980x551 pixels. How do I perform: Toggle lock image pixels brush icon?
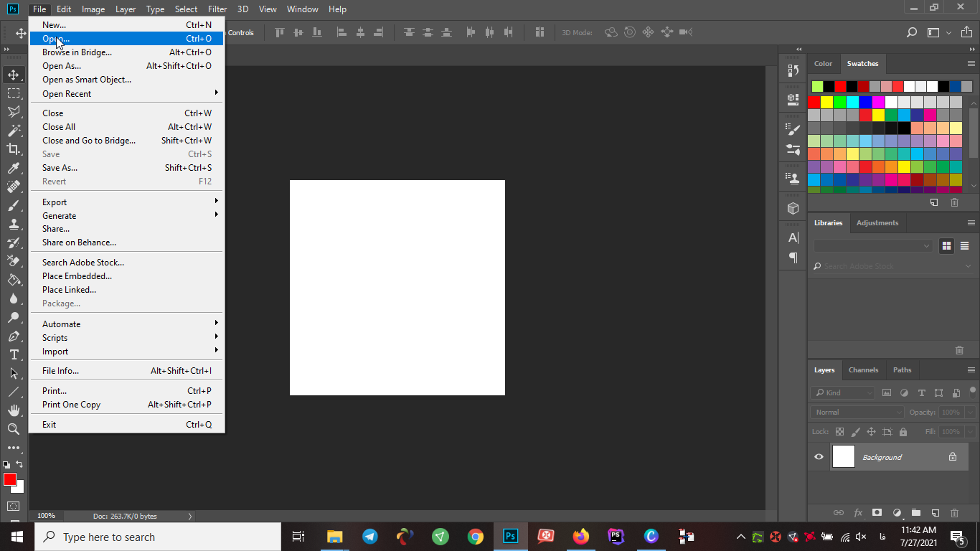(855, 432)
